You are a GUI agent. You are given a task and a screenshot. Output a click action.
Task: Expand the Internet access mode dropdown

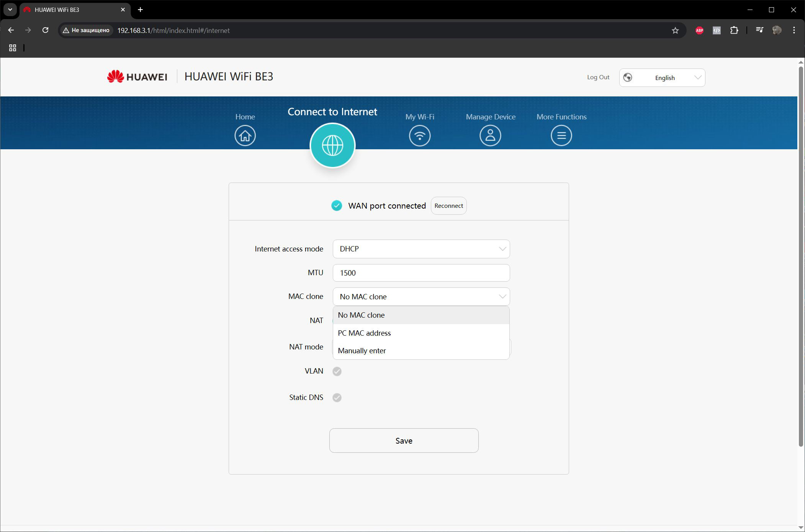point(421,249)
